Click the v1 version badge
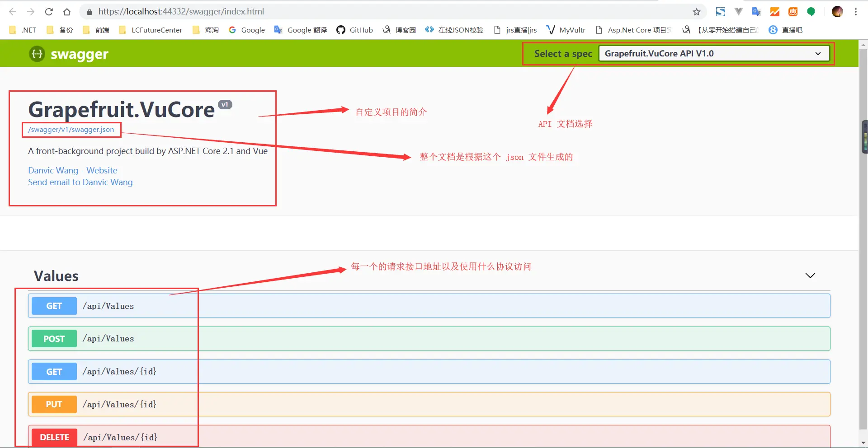This screenshot has height=448, width=868. [x=225, y=104]
